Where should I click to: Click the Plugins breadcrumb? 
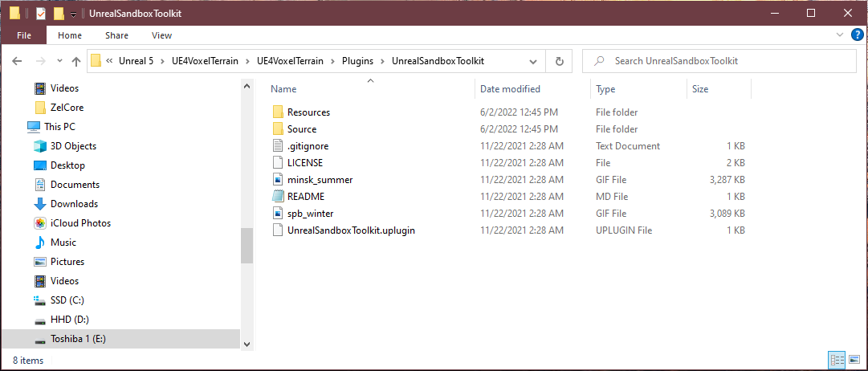coord(357,61)
